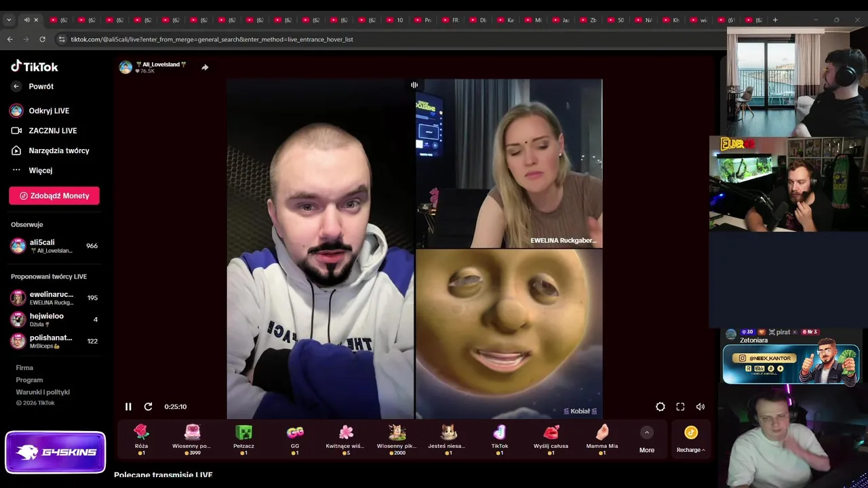View site information icon in address bar
868x488 pixels.
point(62,39)
